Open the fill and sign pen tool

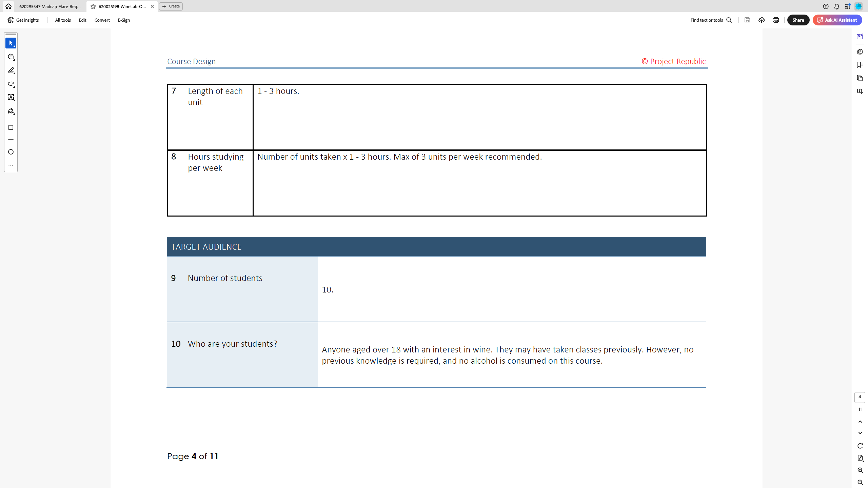tap(11, 111)
